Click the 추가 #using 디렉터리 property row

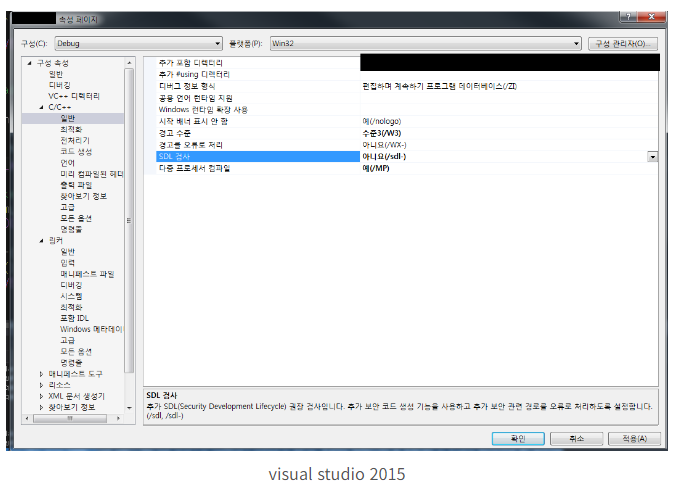(x=194, y=75)
